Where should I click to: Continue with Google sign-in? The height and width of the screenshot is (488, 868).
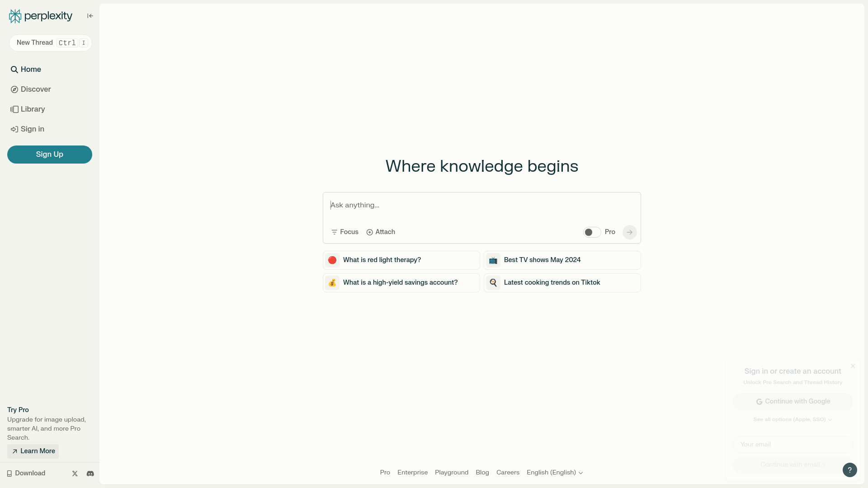click(x=793, y=402)
